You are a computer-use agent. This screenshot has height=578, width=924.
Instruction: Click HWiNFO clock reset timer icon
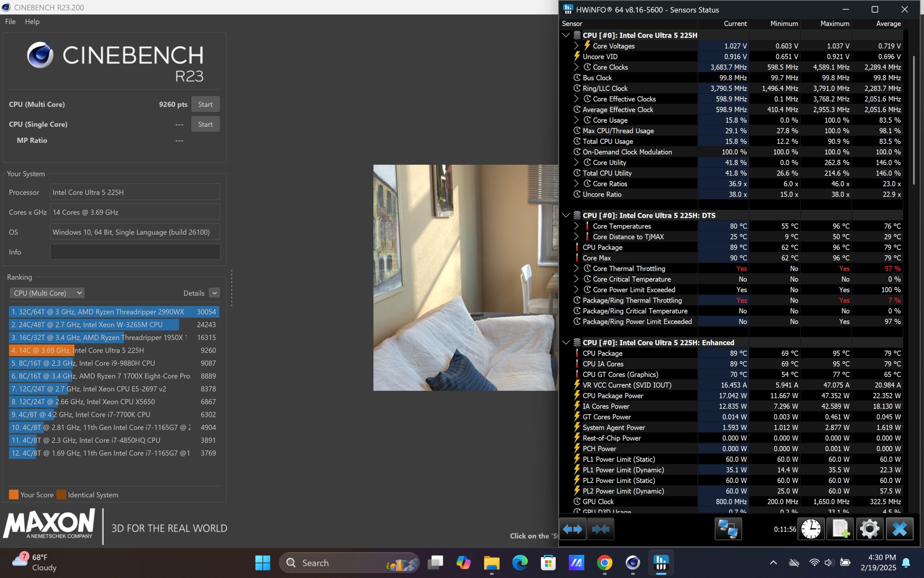coord(811,529)
